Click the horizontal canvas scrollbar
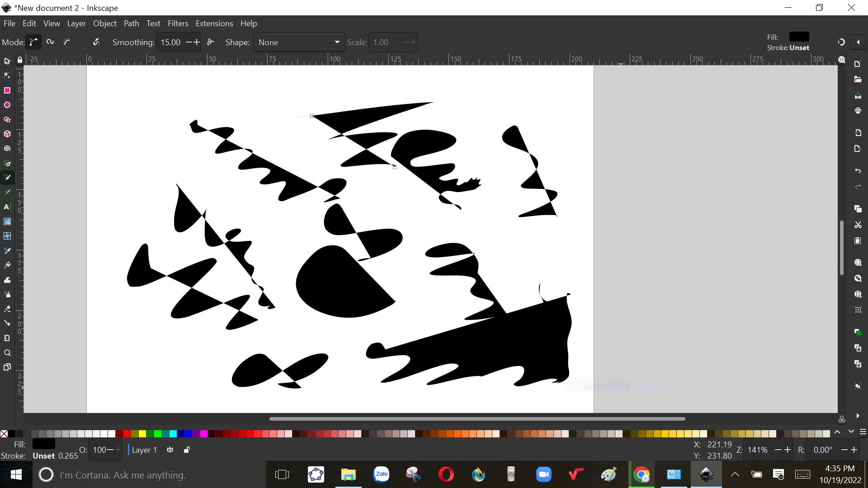The height and width of the screenshot is (488, 868). [x=477, y=419]
